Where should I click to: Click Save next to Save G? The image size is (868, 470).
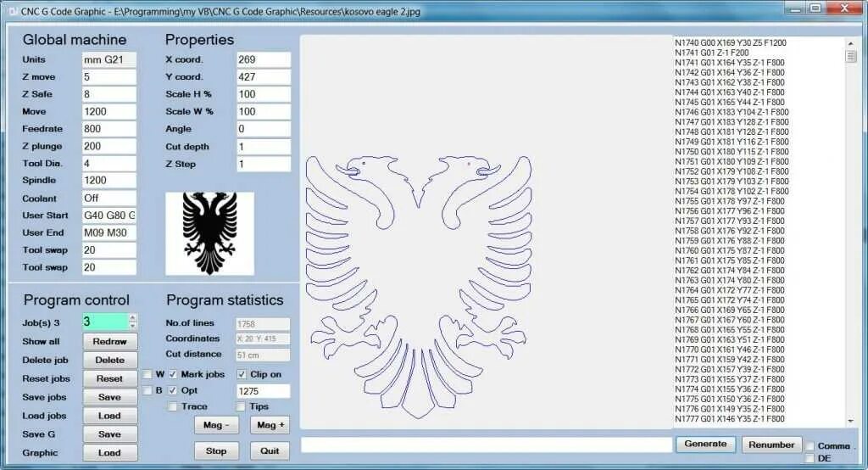(109, 434)
